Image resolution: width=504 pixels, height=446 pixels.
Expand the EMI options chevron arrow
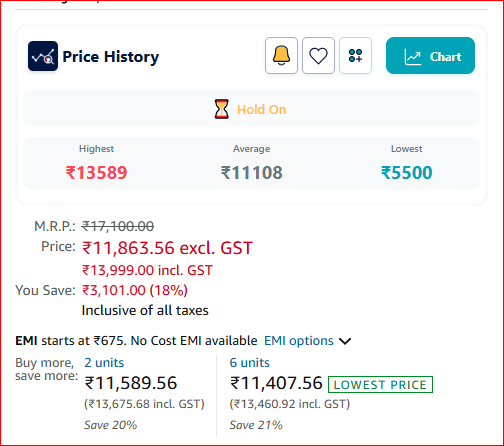pyautogui.click(x=345, y=341)
